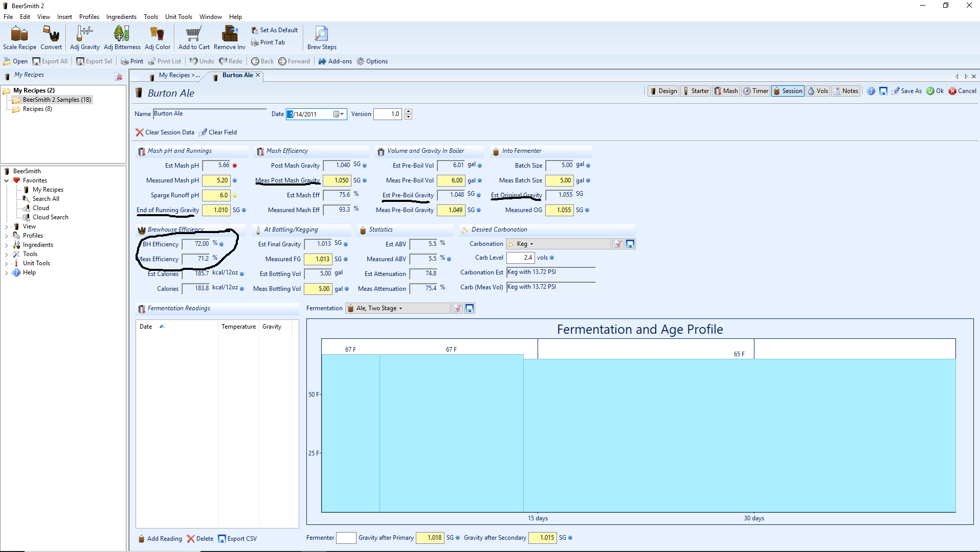
Task: Expand the Unit Tools tree node
Action: click(7, 263)
